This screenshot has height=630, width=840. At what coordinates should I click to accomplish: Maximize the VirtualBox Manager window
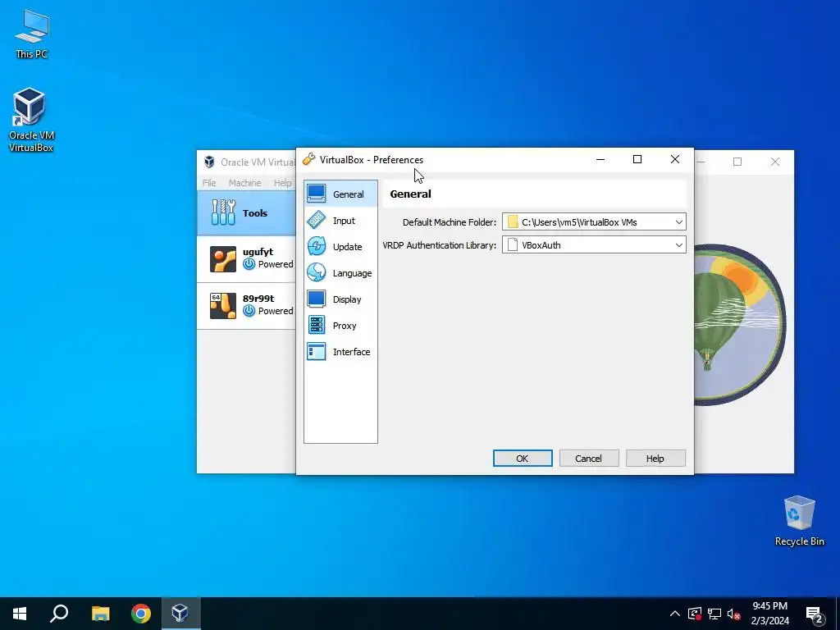737,162
